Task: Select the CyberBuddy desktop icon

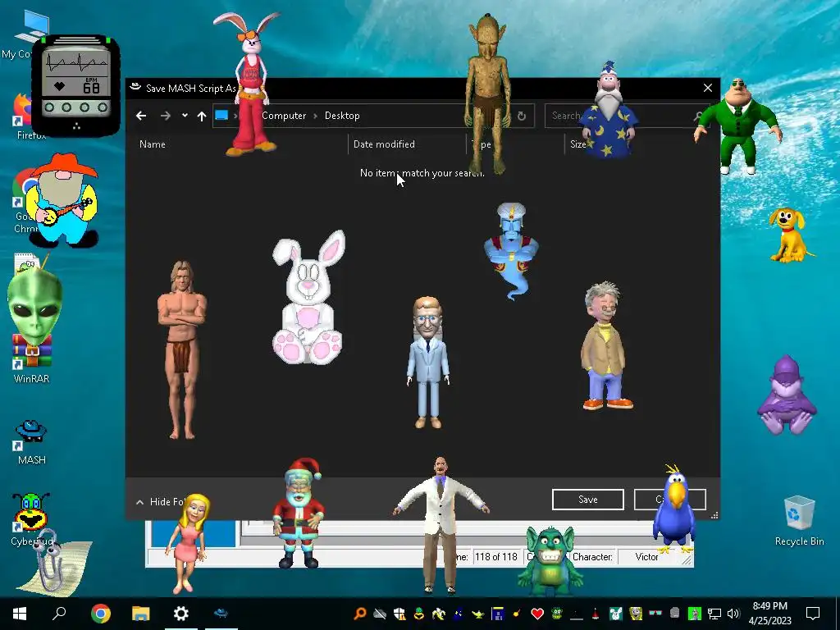Action: click(31, 518)
